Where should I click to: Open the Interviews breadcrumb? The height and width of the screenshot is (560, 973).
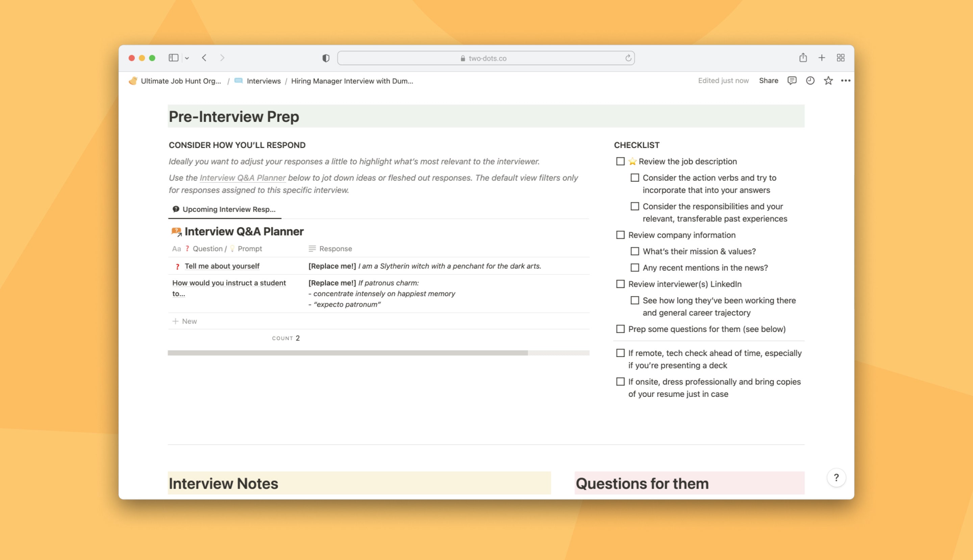point(264,81)
